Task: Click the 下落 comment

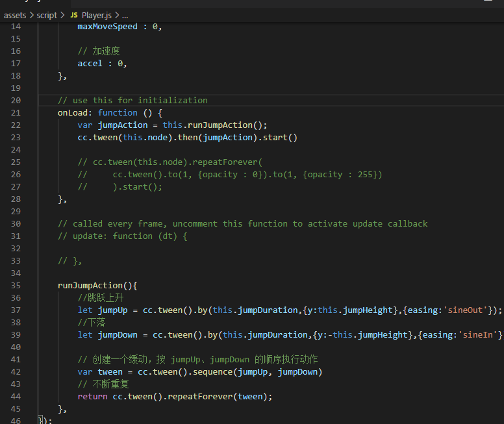Action: coord(92,323)
